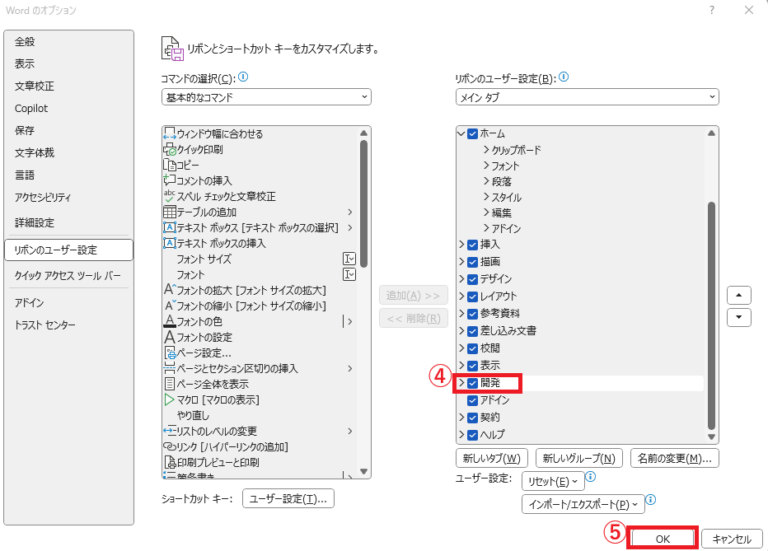Disable the ヘルプ tab checkbox

click(x=473, y=434)
